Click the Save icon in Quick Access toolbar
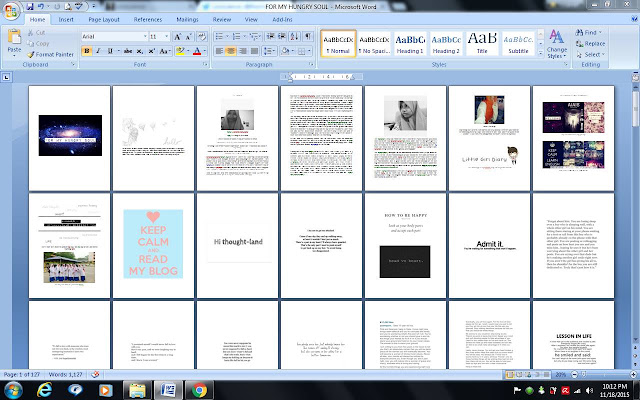Image resolution: width=640 pixels, height=400 pixels. [x=30, y=7]
